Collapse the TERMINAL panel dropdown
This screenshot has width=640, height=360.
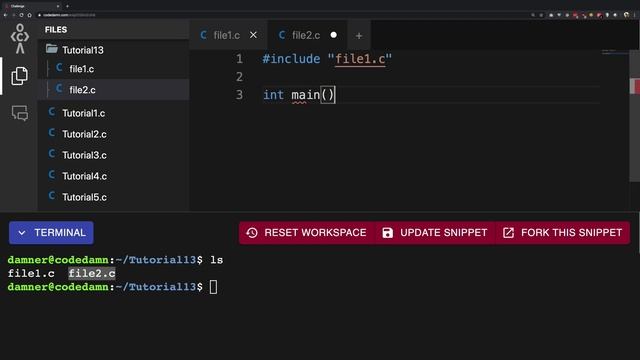(51, 233)
